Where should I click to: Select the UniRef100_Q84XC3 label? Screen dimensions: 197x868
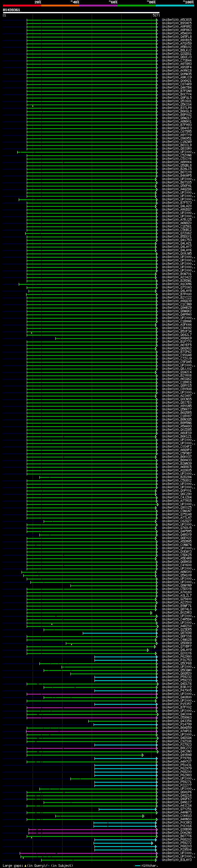[x=177, y=128]
